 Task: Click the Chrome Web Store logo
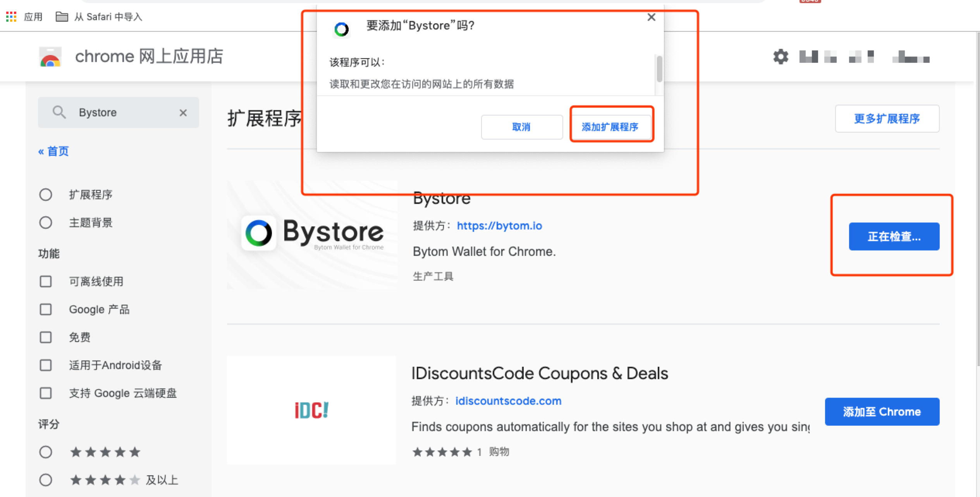(50, 57)
